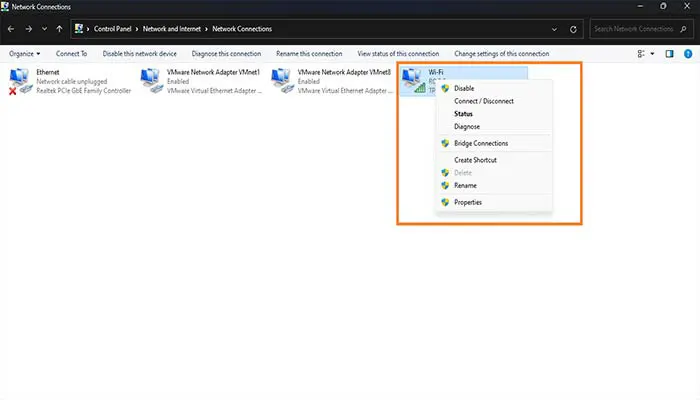Change view layout icon
This screenshot has height=400, width=700.
pyautogui.click(x=641, y=54)
